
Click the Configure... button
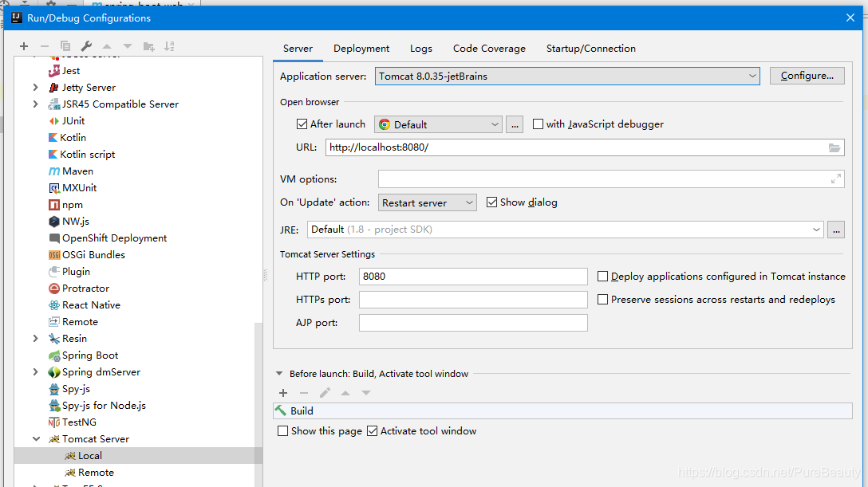point(807,77)
